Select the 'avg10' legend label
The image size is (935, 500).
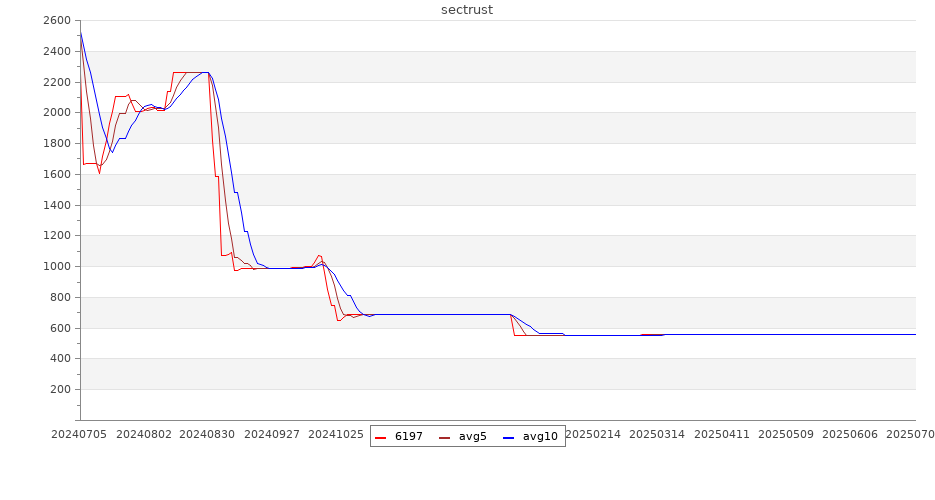[x=540, y=437]
